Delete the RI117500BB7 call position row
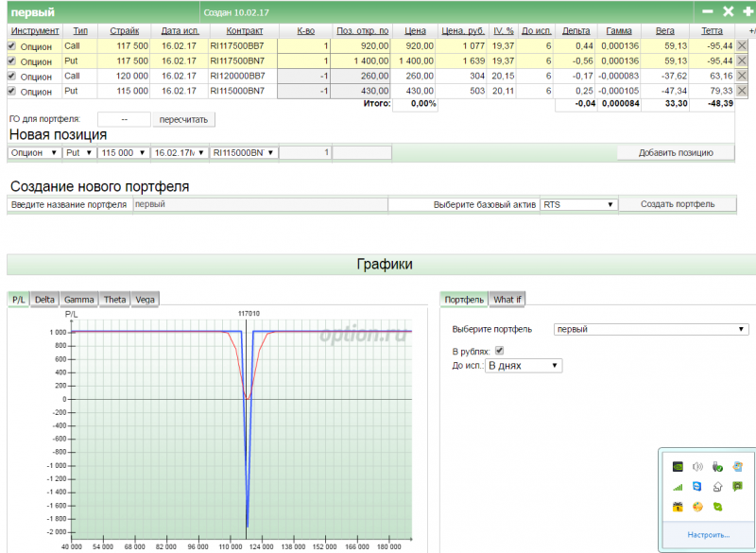The image size is (756, 553). [742, 45]
